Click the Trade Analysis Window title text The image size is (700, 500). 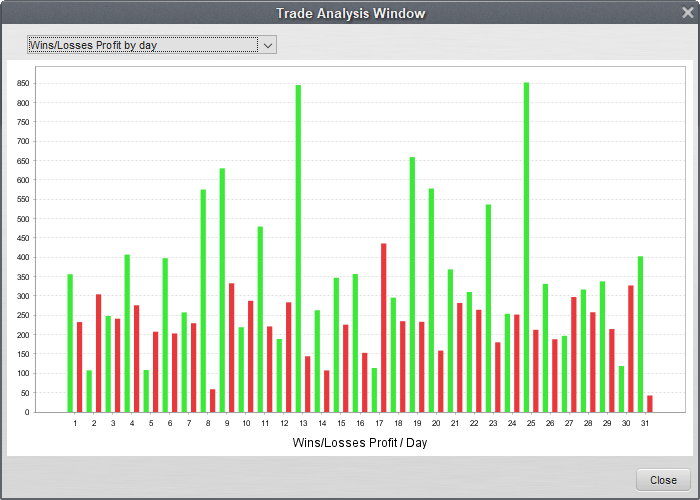pos(350,13)
